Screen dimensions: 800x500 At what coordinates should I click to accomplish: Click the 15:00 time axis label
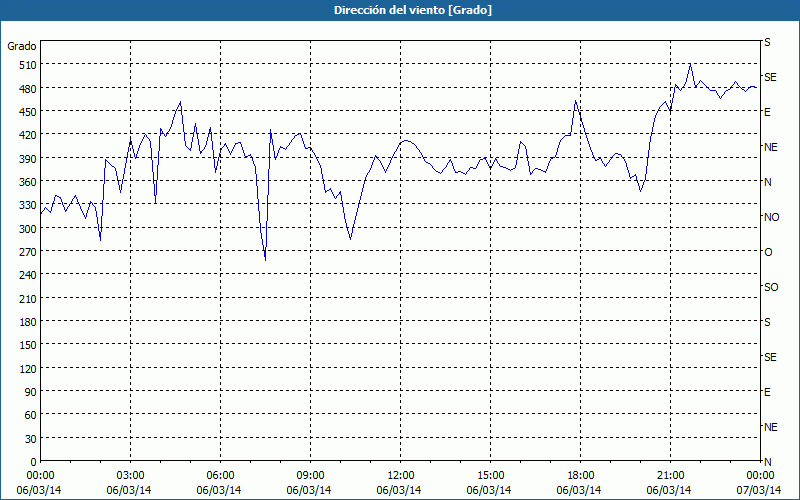coord(490,476)
